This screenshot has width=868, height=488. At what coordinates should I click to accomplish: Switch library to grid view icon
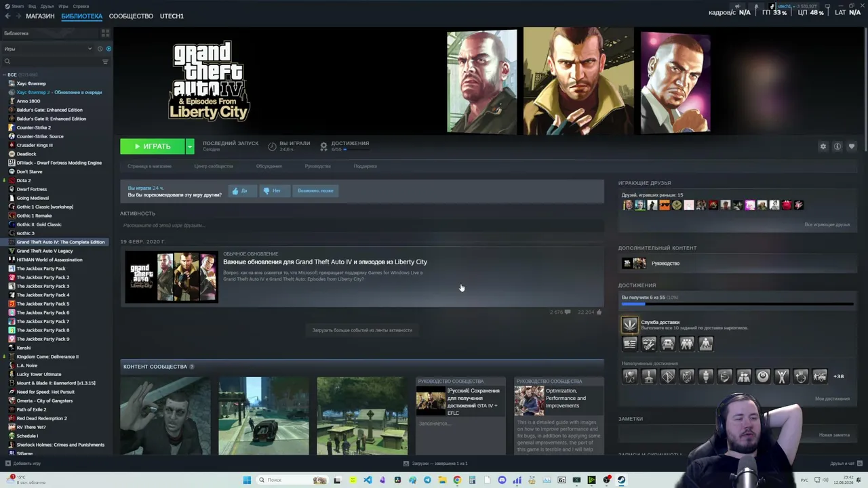[105, 33]
